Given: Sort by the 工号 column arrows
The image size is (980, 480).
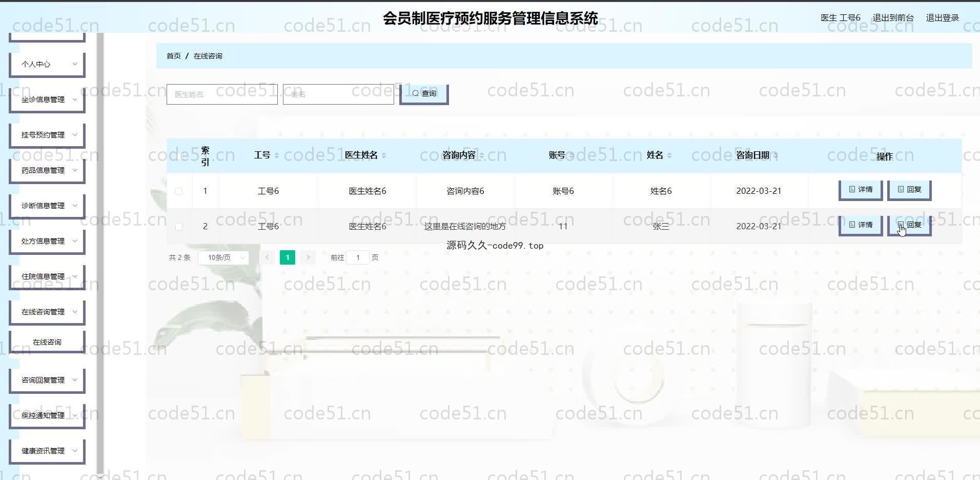Looking at the screenshot, I should [x=277, y=155].
